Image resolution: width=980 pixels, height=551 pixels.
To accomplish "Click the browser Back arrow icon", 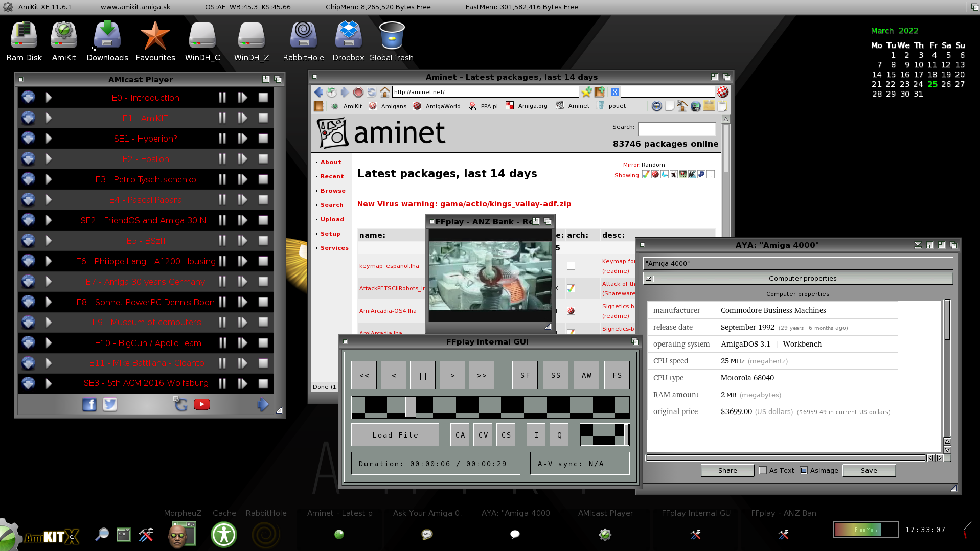I will (x=319, y=92).
